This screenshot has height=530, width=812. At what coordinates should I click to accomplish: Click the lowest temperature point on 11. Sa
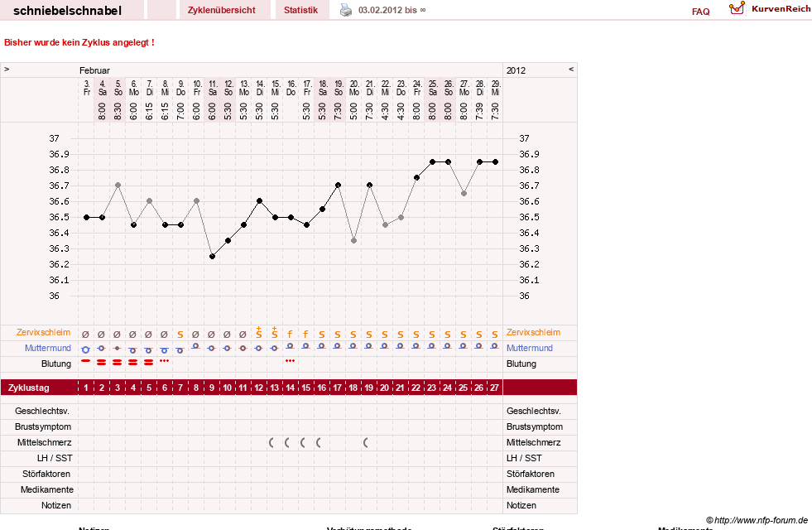tap(213, 257)
